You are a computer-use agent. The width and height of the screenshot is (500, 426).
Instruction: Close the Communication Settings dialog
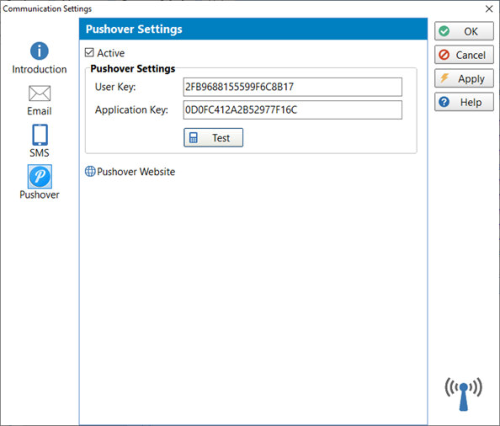coord(489,9)
